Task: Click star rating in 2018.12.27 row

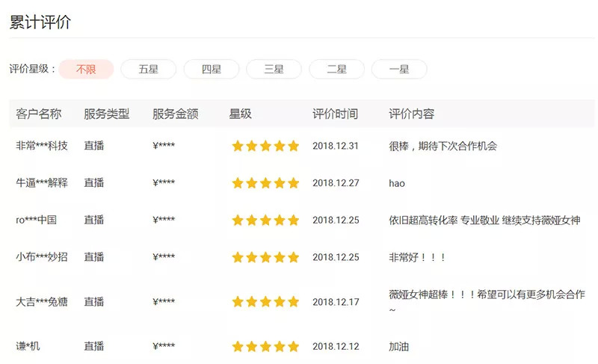Action: 265,183
